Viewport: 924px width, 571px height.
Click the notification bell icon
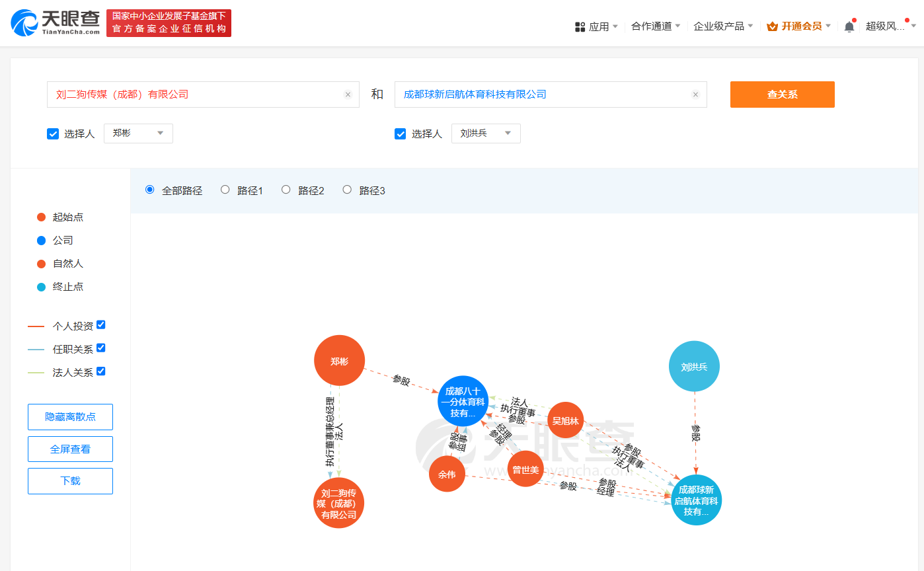849,26
